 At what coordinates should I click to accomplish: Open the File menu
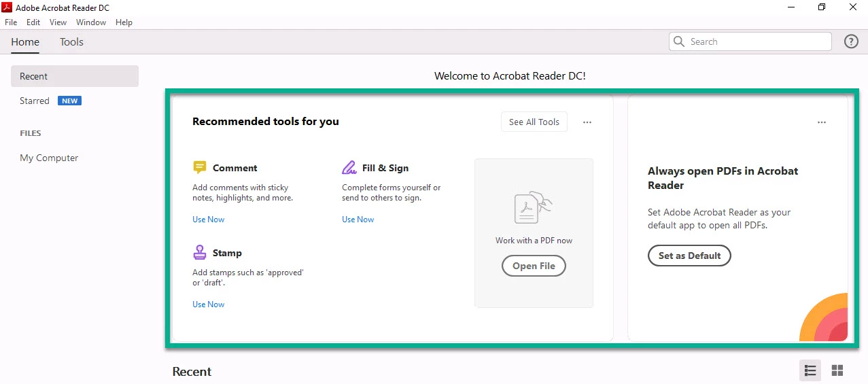click(x=11, y=22)
